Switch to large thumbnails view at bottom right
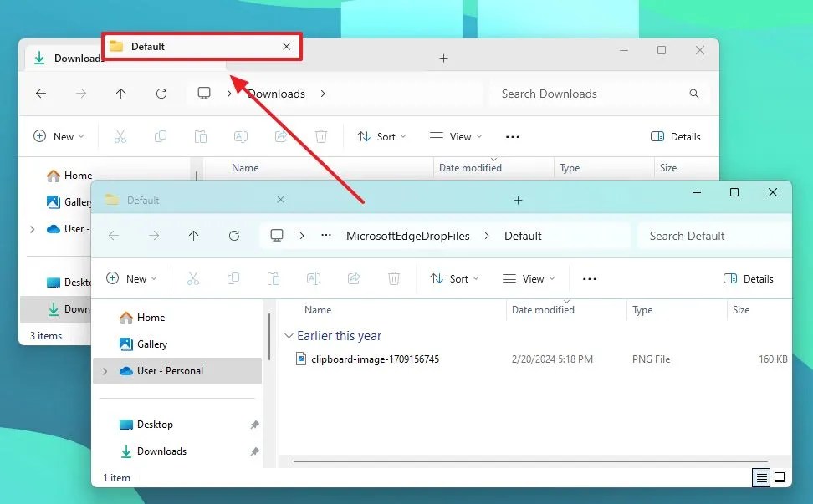Image resolution: width=813 pixels, height=504 pixels. coord(780,476)
